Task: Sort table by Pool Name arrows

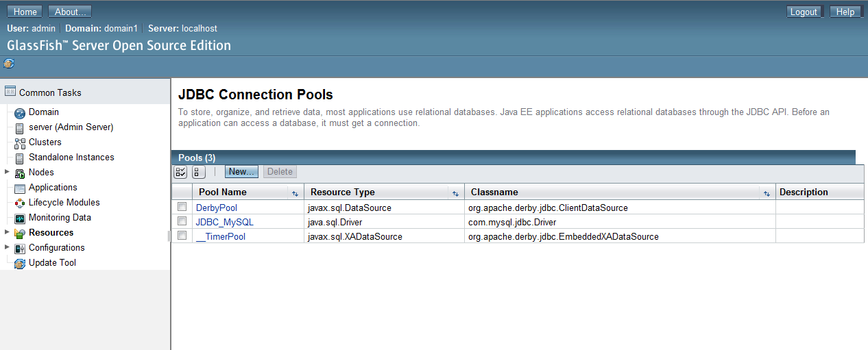Action: pos(295,194)
